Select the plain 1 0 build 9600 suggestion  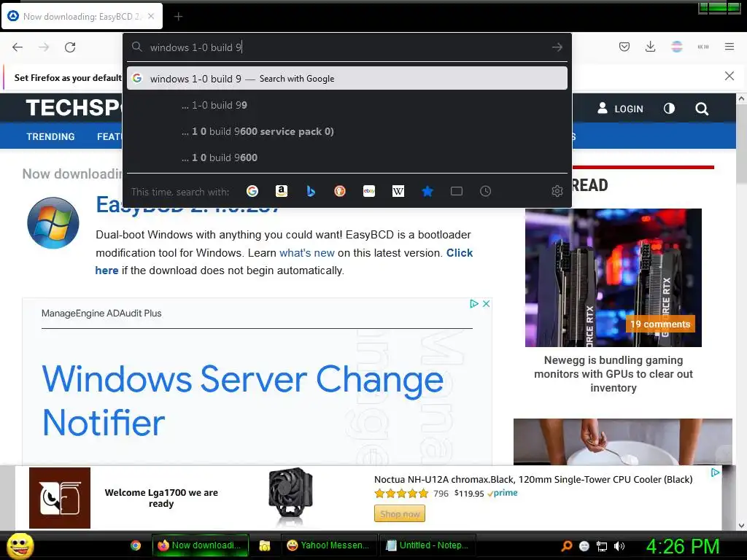347,157
